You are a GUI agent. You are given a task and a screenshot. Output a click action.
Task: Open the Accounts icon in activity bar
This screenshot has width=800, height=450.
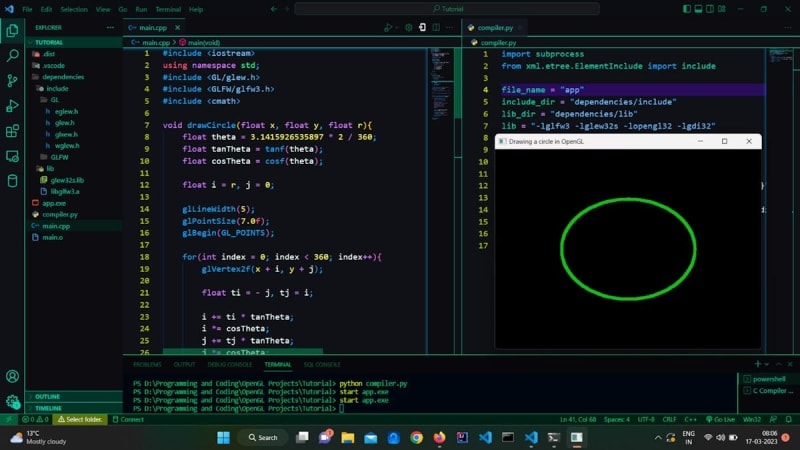tap(12, 377)
